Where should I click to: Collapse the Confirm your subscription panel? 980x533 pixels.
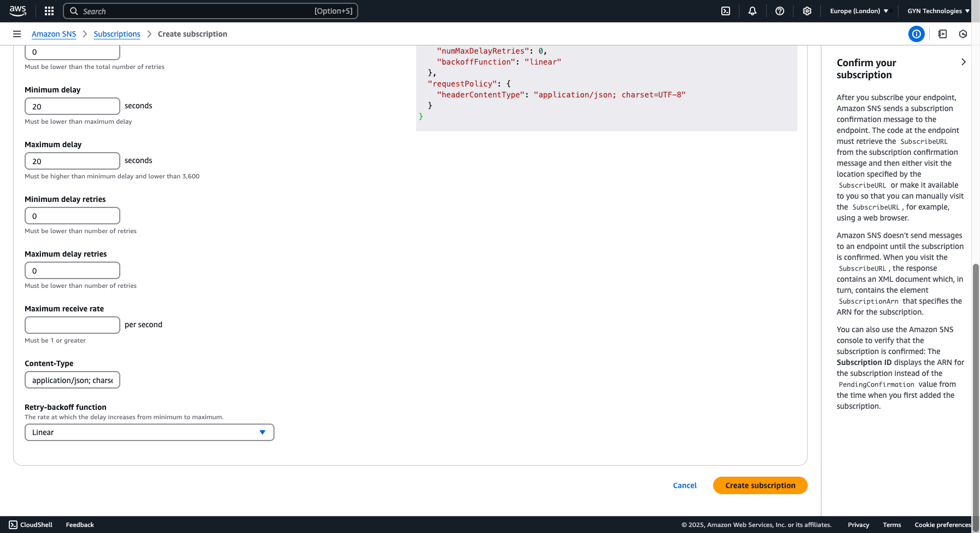point(964,62)
